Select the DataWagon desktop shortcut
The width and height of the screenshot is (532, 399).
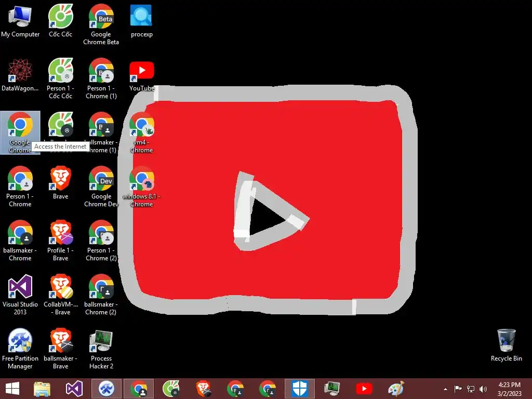(x=20, y=75)
